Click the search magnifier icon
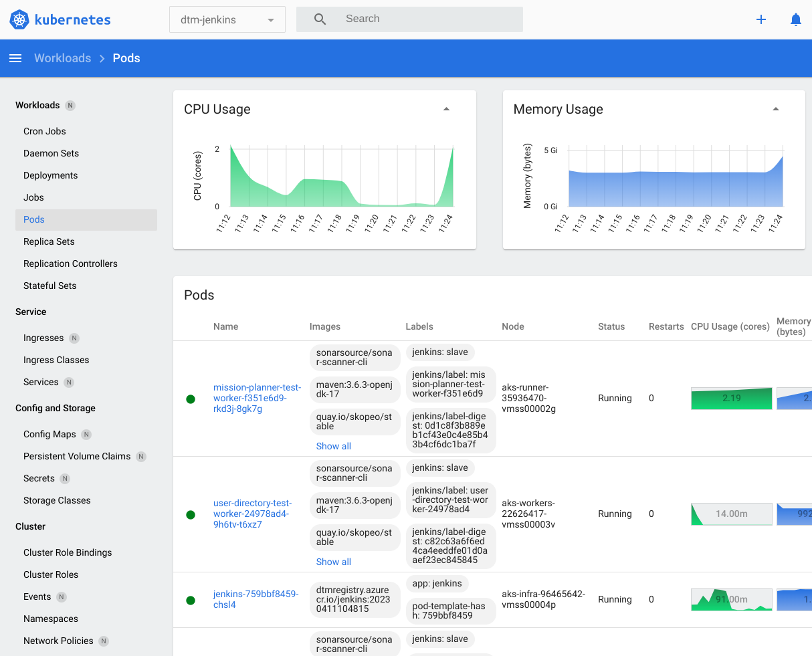 point(320,19)
